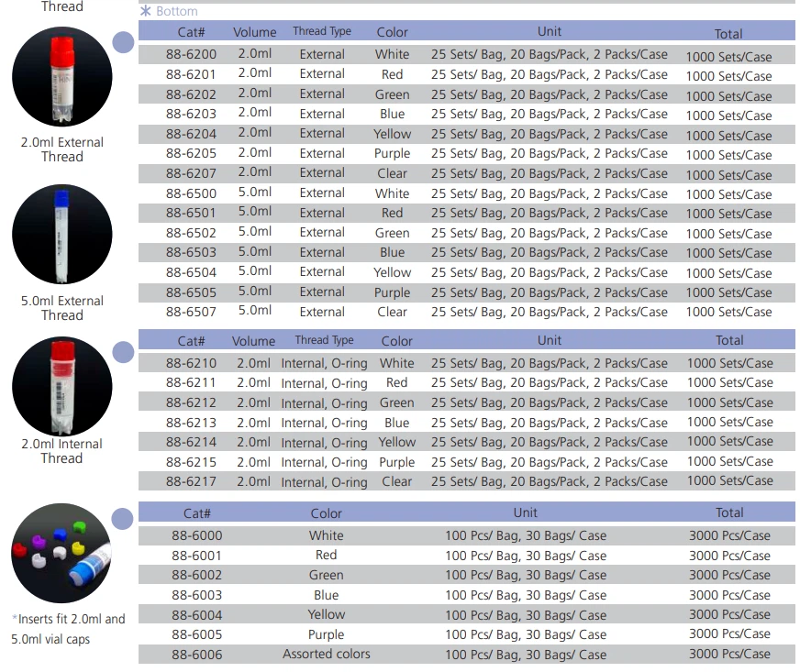The height and width of the screenshot is (672, 800).
Task: Click the 5.0ml External Thread caption
Action: (62, 308)
